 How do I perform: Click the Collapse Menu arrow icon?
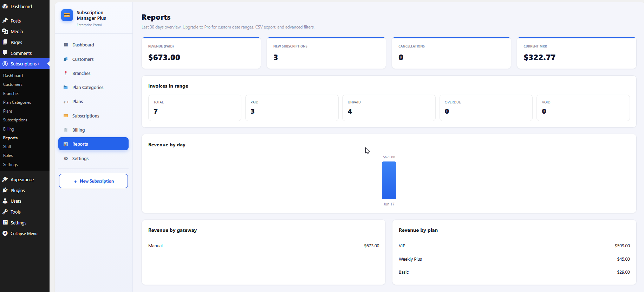point(5,233)
